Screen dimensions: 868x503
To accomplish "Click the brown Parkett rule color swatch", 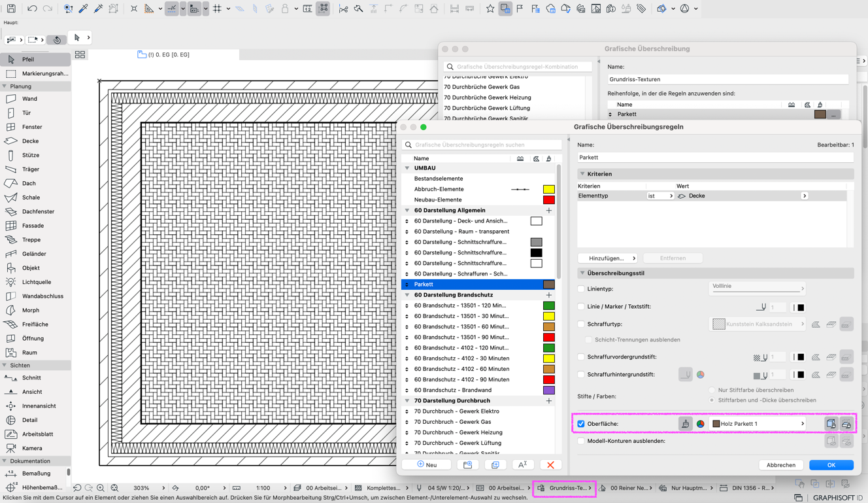I will point(549,285).
